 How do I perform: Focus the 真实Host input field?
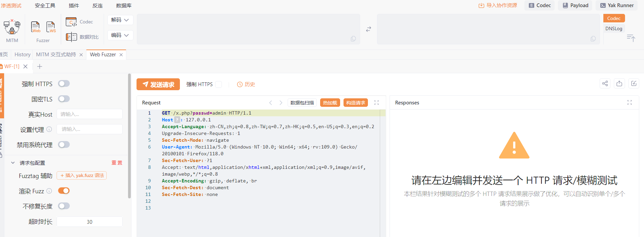pos(89,114)
